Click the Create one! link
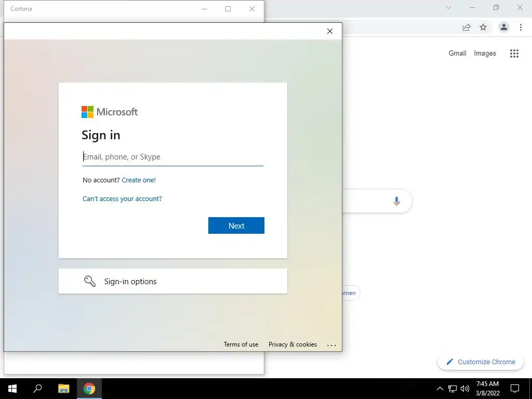The image size is (532, 399). [x=138, y=180]
